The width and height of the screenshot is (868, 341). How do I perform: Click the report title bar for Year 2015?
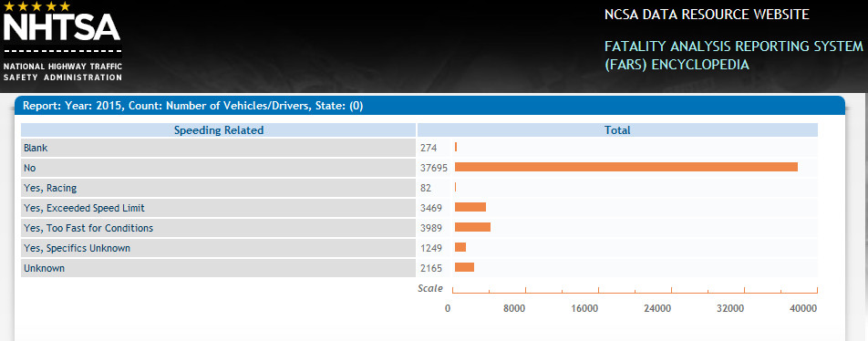[x=430, y=105]
